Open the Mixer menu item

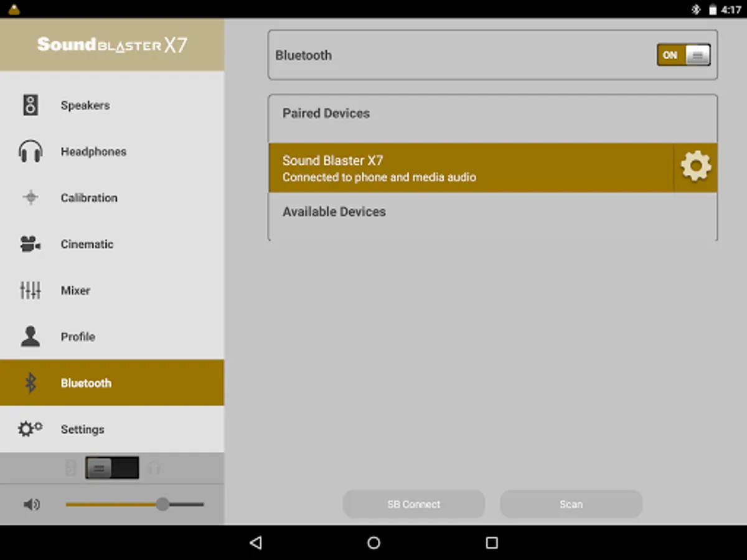(x=112, y=290)
